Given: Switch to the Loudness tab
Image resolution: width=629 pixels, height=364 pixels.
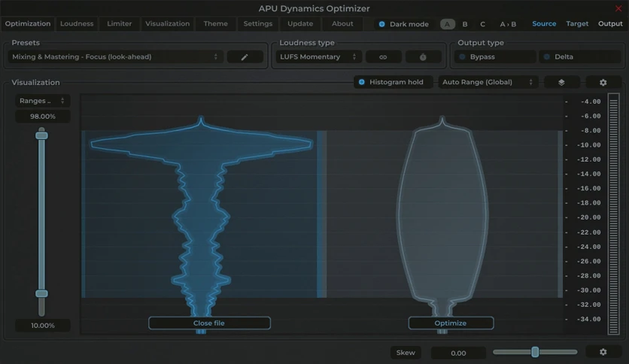Looking at the screenshot, I should pyautogui.click(x=77, y=23).
